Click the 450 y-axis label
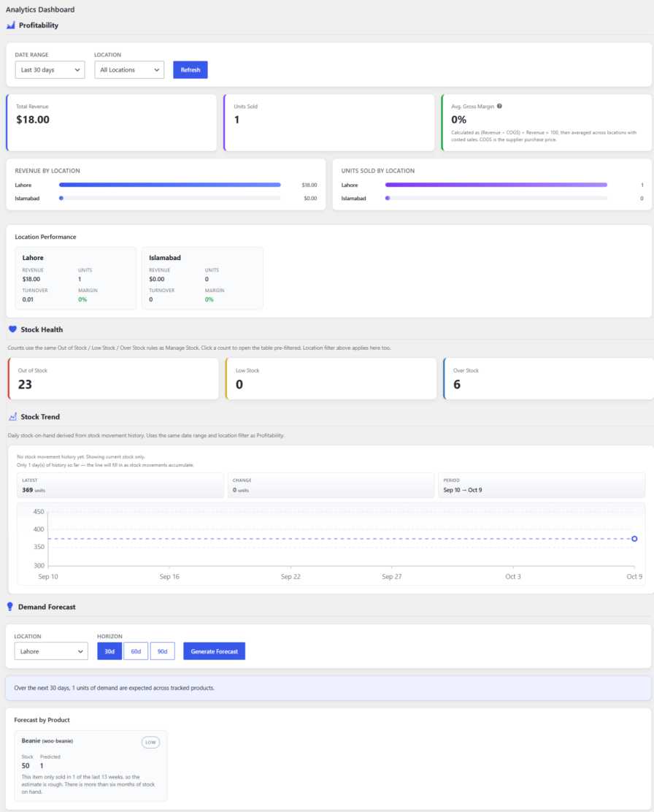 38,512
